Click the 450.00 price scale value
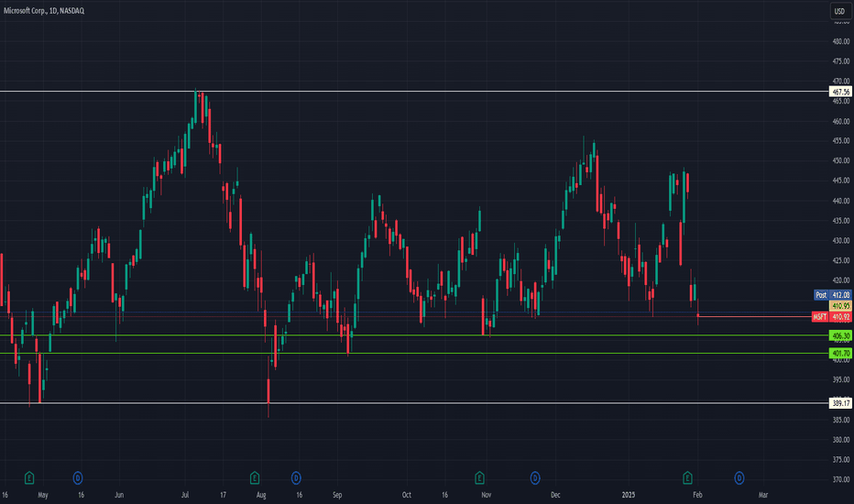This screenshot has width=854, height=504. coord(841,161)
